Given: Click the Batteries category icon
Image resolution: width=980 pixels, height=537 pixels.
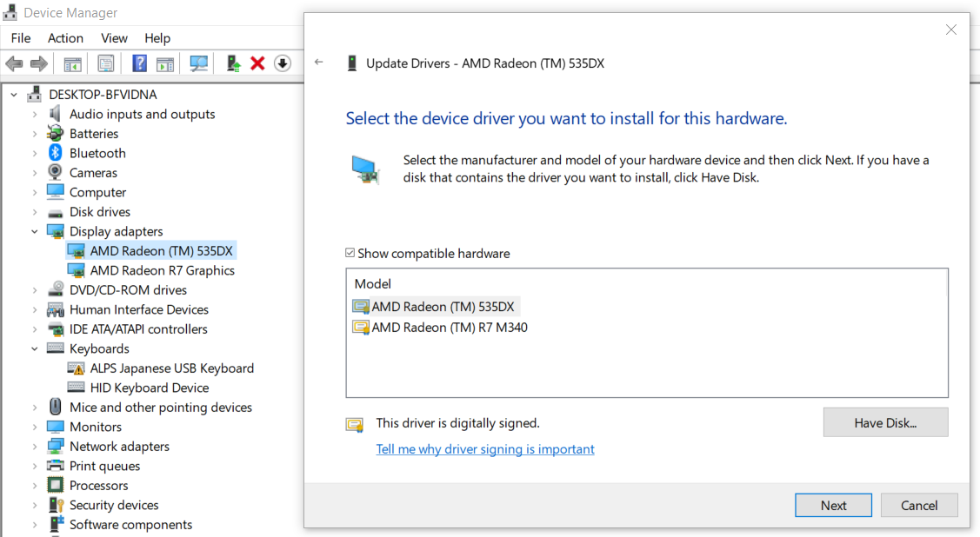Looking at the screenshot, I should pos(55,134).
